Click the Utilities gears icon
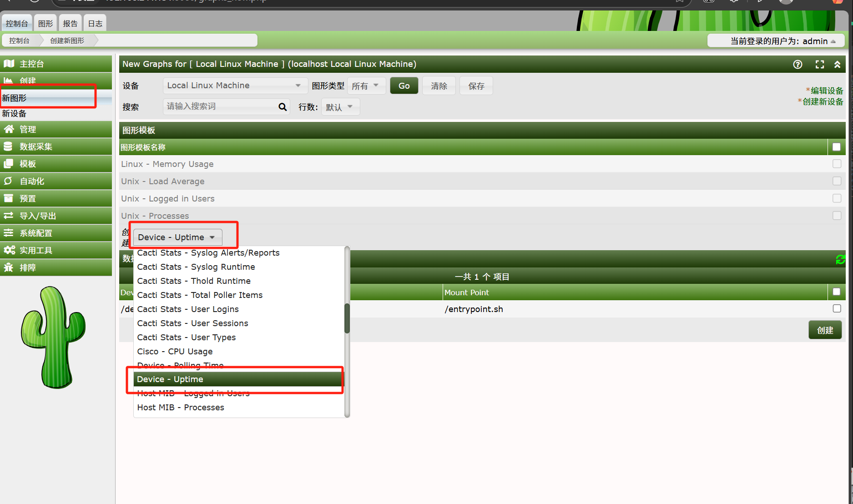 tap(10, 250)
